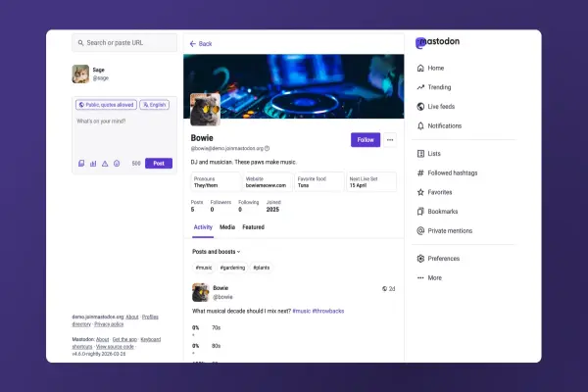The height and width of the screenshot is (392, 588).
Task: Expand the More menu in sidebar
Action: tap(429, 278)
